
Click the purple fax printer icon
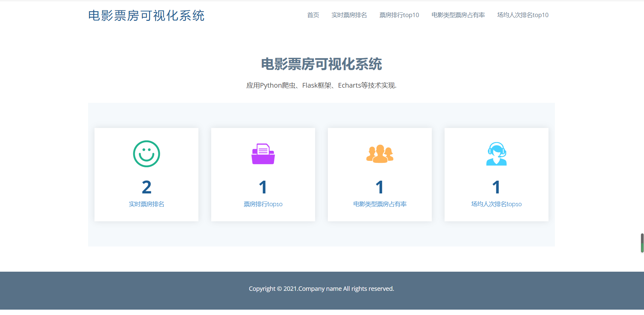pos(263,154)
